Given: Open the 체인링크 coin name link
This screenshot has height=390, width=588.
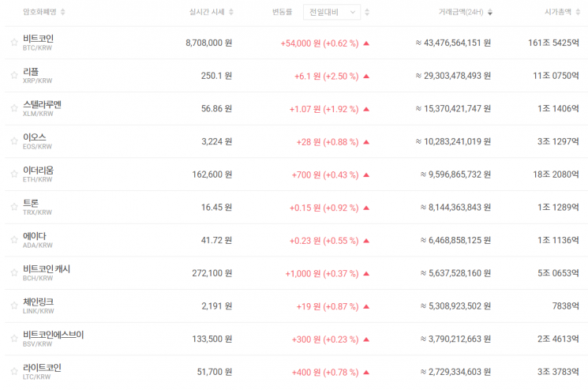Looking at the screenshot, I should pyautogui.click(x=38, y=302).
